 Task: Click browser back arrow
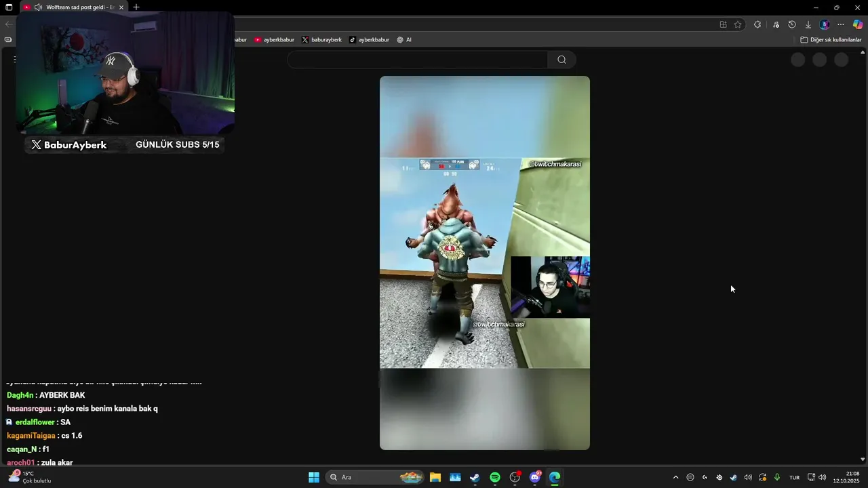8,24
